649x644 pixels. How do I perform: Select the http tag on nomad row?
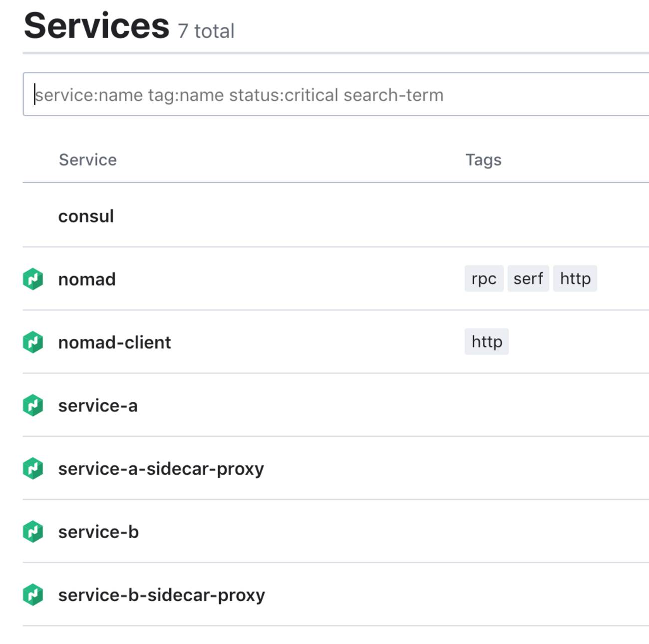point(575,279)
